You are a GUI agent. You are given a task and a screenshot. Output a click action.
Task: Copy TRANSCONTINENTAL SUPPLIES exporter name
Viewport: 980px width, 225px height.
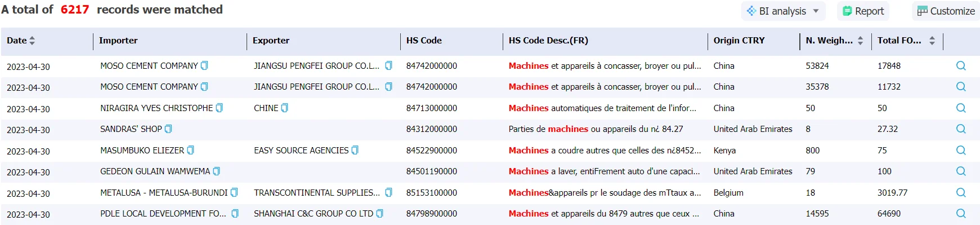(388, 192)
